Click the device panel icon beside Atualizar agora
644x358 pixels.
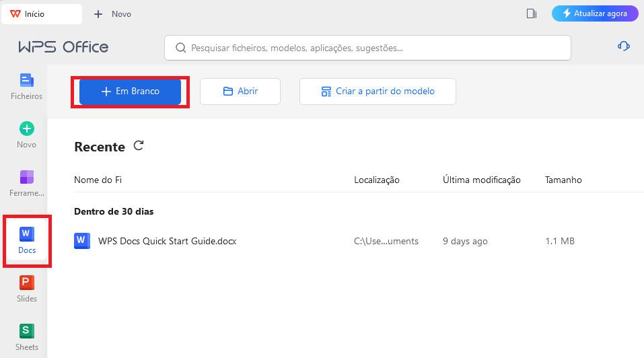(532, 13)
